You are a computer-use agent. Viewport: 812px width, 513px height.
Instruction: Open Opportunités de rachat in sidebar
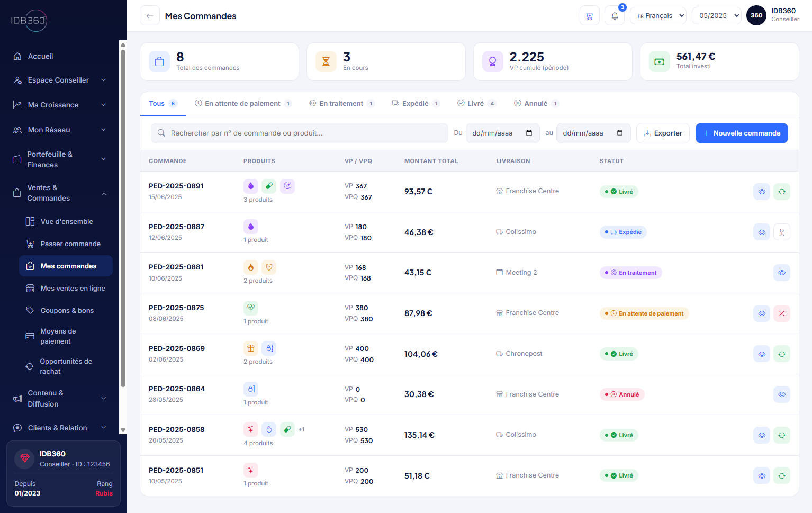[66, 366]
